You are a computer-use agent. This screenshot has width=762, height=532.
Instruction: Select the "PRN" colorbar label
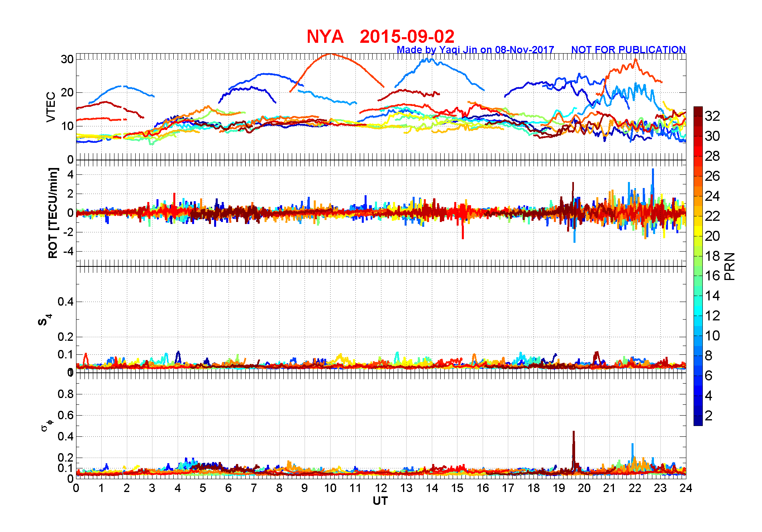[730, 266]
